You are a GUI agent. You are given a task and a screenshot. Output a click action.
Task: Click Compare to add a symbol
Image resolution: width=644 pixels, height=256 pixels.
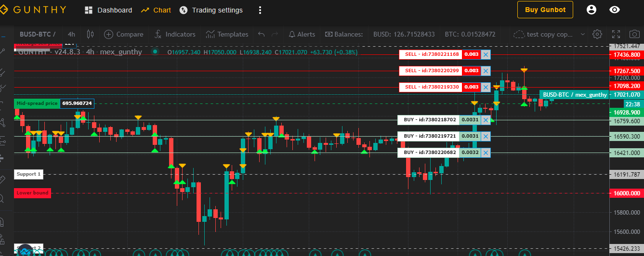coord(124,34)
